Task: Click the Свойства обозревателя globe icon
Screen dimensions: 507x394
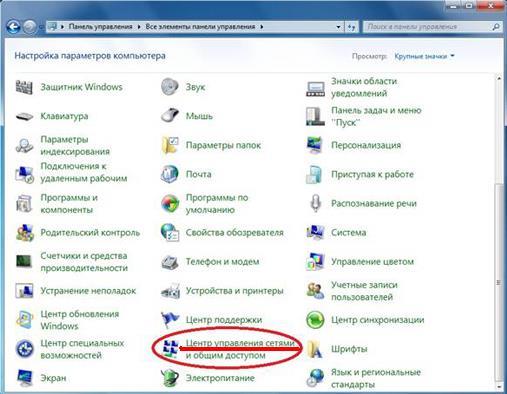Action: 170,232
